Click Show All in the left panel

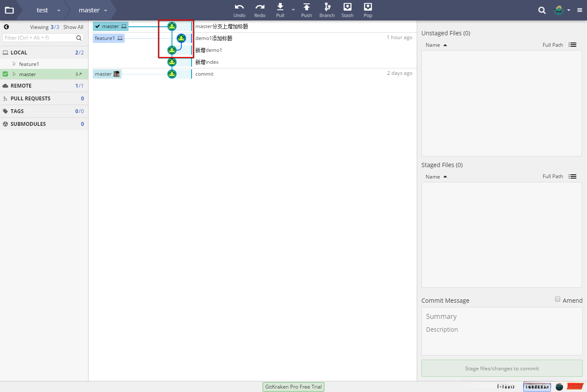(73, 27)
